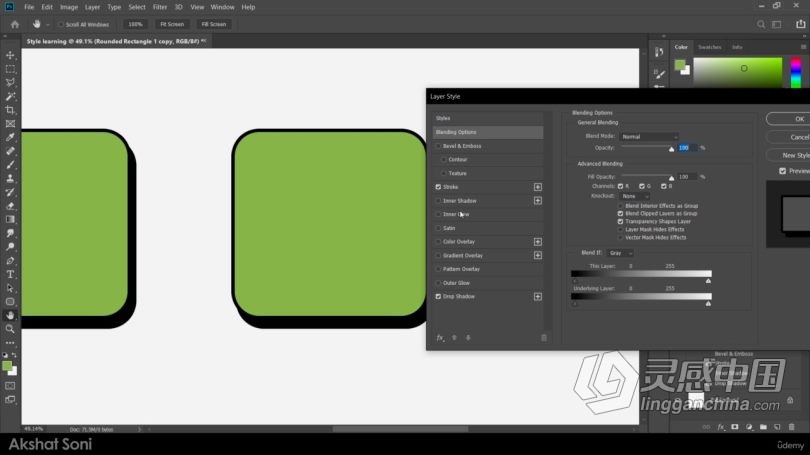This screenshot has width=810, height=455.
Task: Select the Path Selection tool
Action: [x=10, y=288]
